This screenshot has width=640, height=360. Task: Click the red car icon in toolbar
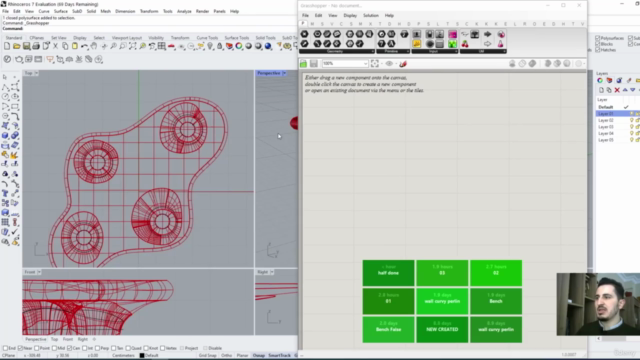coord(171,46)
